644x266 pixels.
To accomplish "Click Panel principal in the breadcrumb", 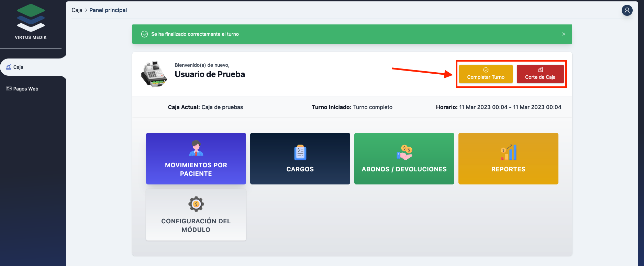I will point(108,10).
